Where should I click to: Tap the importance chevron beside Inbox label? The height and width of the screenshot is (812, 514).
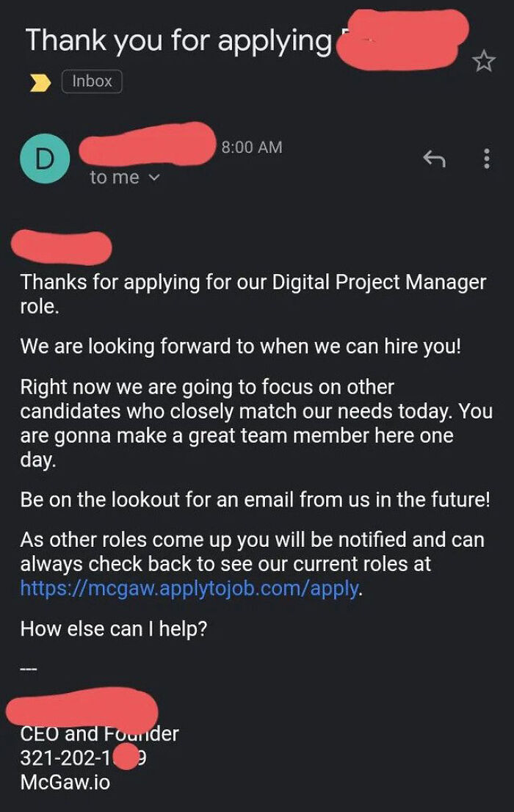40,81
